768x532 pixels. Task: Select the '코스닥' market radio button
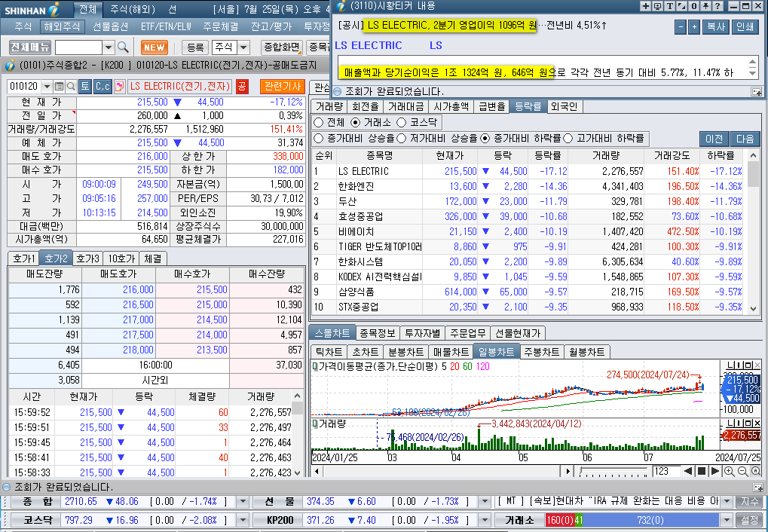coord(402,123)
